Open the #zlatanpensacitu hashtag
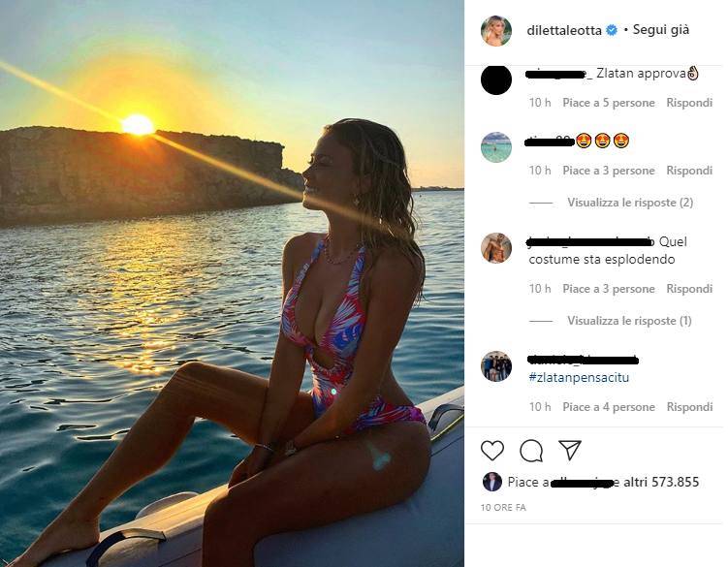This screenshot has height=567, width=728. [579, 377]
